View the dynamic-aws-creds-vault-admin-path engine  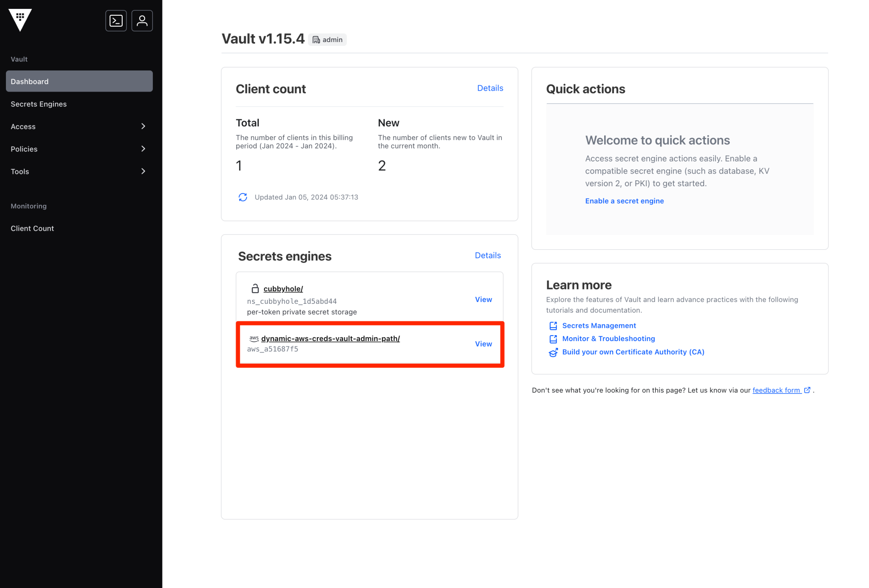coord(483,344)
